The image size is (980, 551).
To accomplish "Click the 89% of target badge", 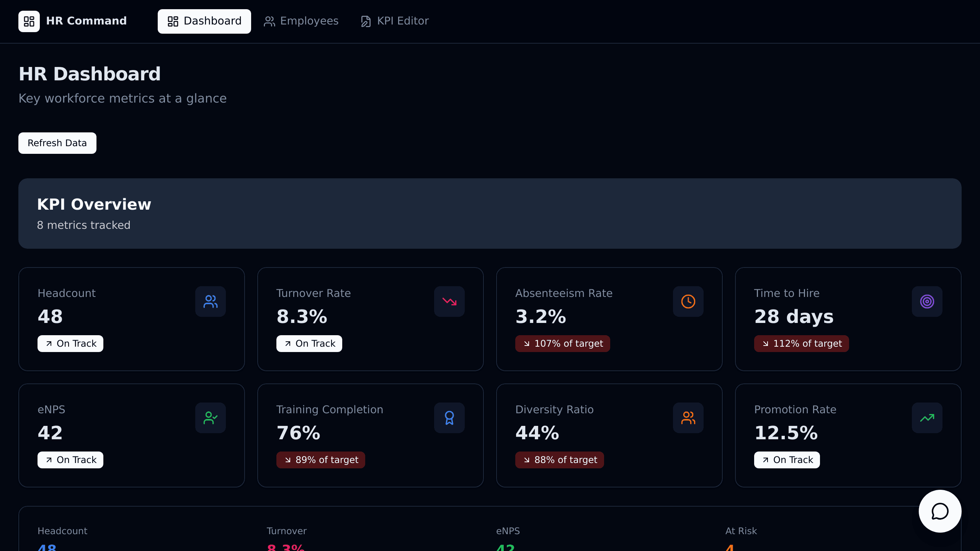I will click(321, 460).
